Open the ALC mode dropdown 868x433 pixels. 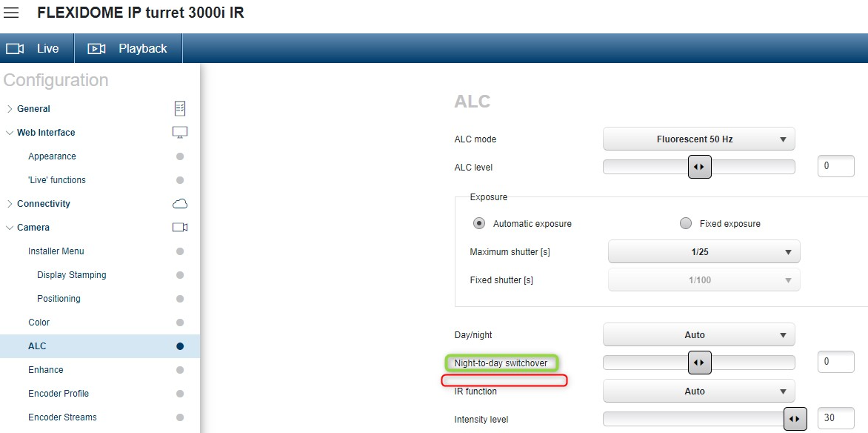point(698,139)
